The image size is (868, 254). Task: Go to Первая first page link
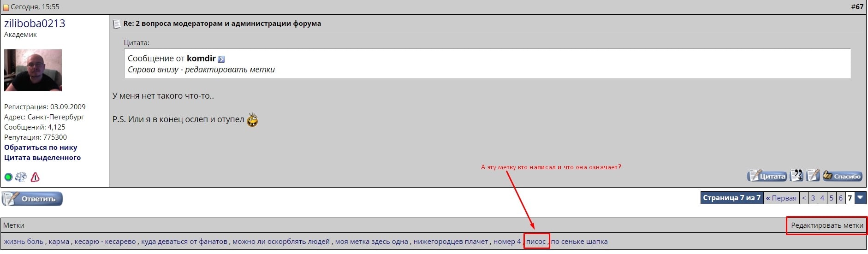[x=781, y=198]
